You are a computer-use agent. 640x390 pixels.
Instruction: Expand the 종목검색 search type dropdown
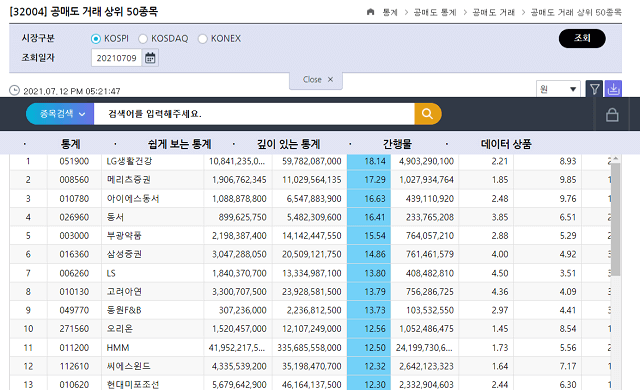60,114
